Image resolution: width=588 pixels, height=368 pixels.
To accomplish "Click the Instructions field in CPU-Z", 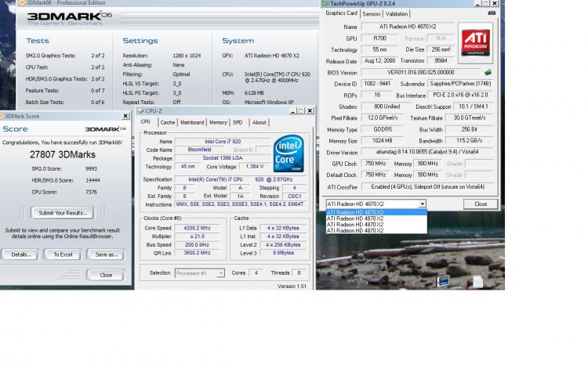I will [x=240, y=204].
